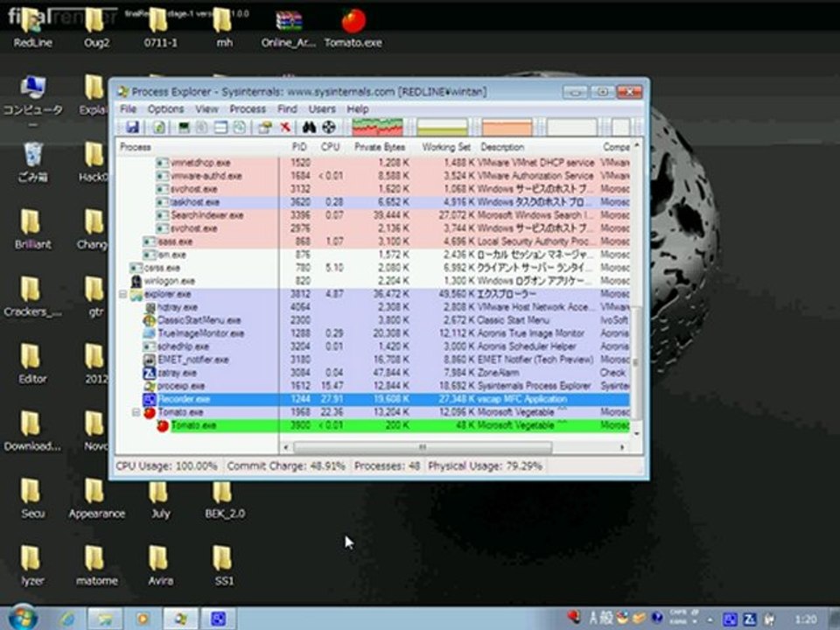Select the EMET_notifier.exe process row
The height and width of the screenshot is (630, 840).
point(373,360)
